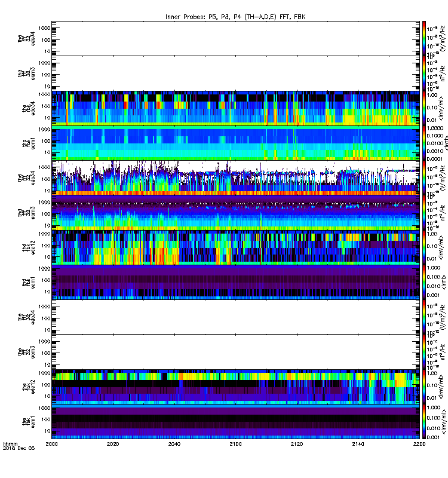The height and width of the screenshot is (478, 448).
Task: Click the empty the fff_32 edc34 panel
Action: pos(235,317)
